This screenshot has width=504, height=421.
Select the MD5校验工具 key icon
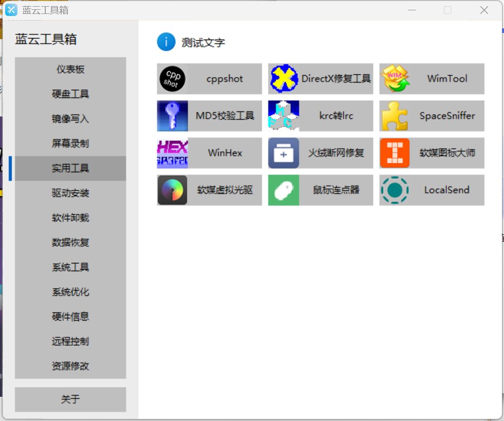pos(172,116)
